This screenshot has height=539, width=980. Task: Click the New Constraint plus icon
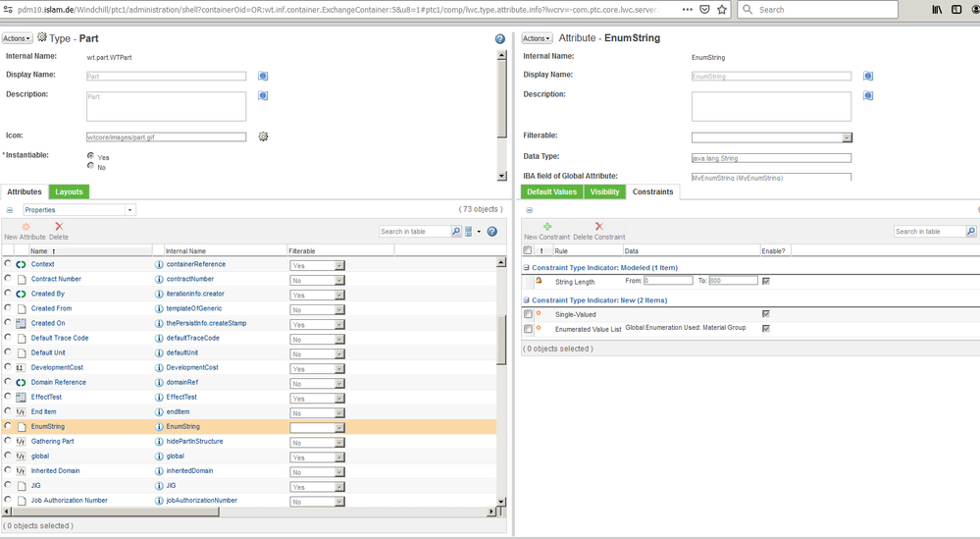pos(546,227)
